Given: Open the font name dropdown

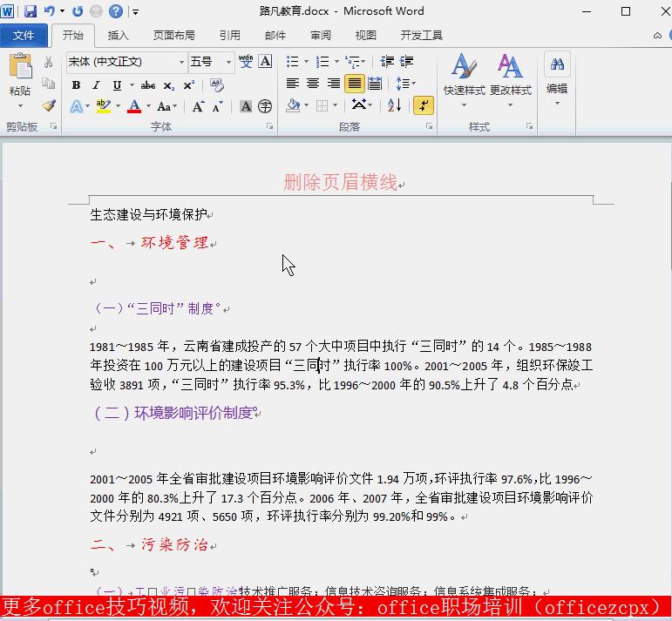Looking at the screenshot, I should click(181, 62).
